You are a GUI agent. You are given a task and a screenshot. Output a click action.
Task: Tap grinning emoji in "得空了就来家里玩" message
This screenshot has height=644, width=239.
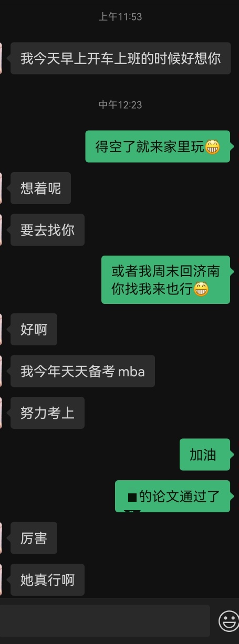[212, 146]
